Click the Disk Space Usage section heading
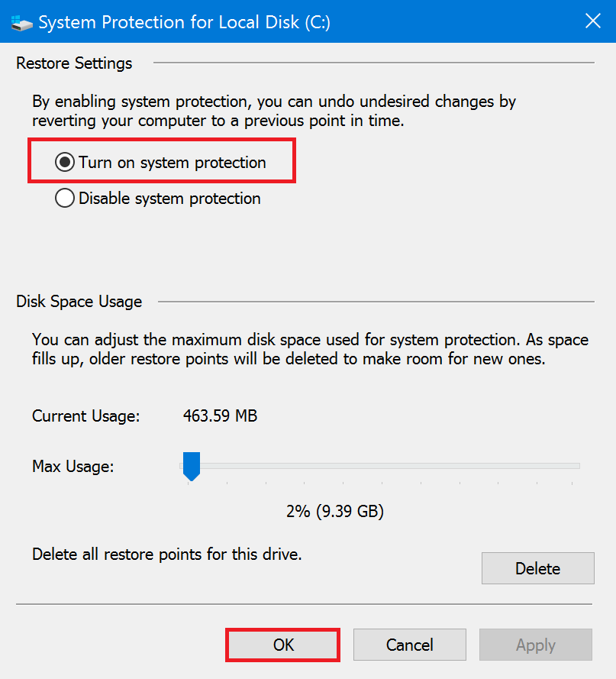 pyautogui.click(x=79, y=302)
